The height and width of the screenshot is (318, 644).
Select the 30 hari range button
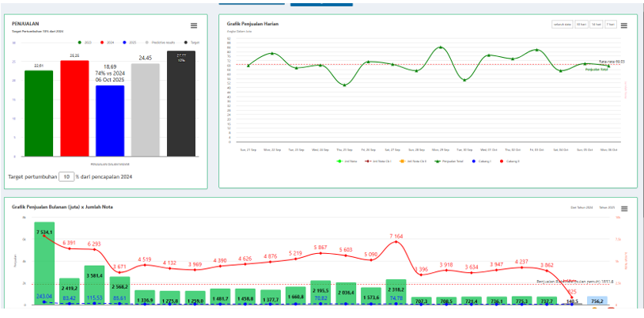click(581, 25)
